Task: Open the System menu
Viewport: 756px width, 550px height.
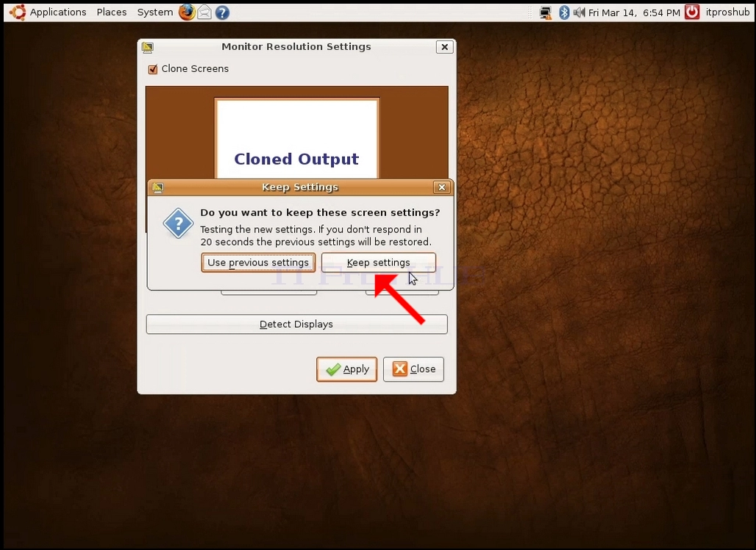Action: (154, 12)
